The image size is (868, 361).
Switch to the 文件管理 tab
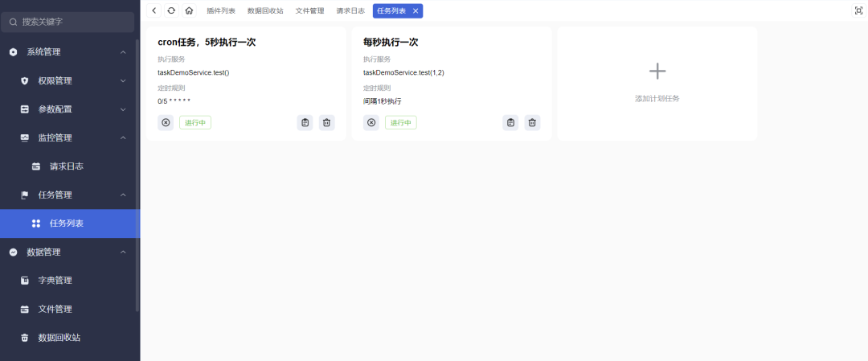(310, 10)
